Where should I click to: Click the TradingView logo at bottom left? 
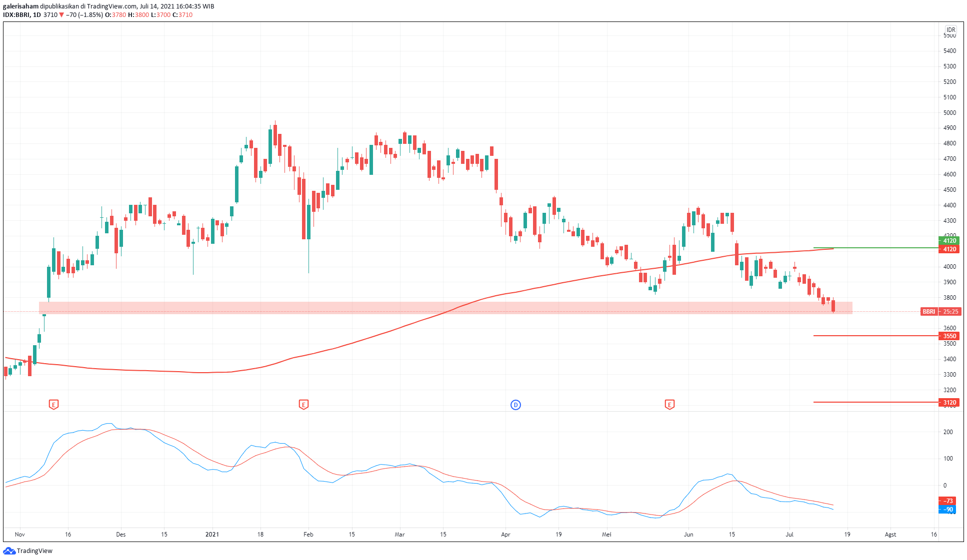[x=28, y=551]
